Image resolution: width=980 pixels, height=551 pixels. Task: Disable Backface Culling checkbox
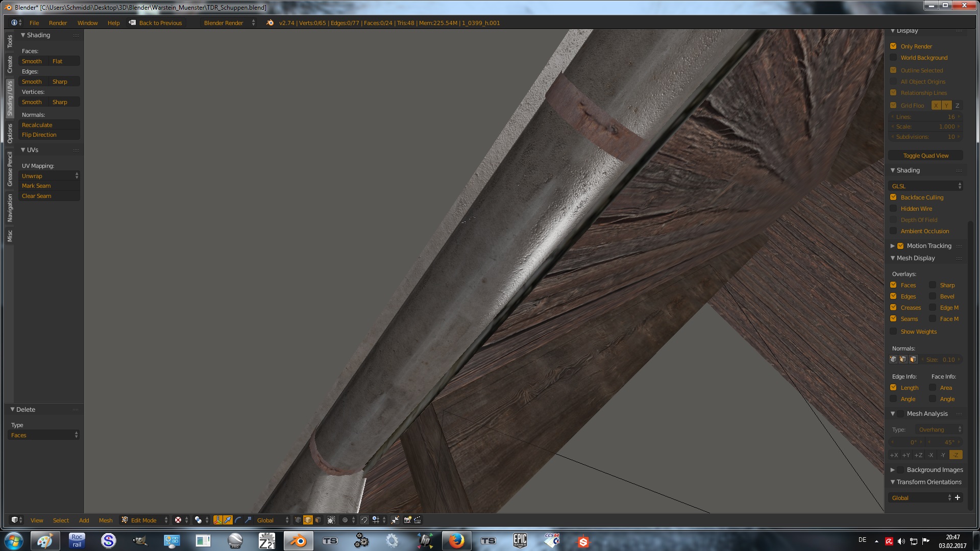tap(893, 197)
